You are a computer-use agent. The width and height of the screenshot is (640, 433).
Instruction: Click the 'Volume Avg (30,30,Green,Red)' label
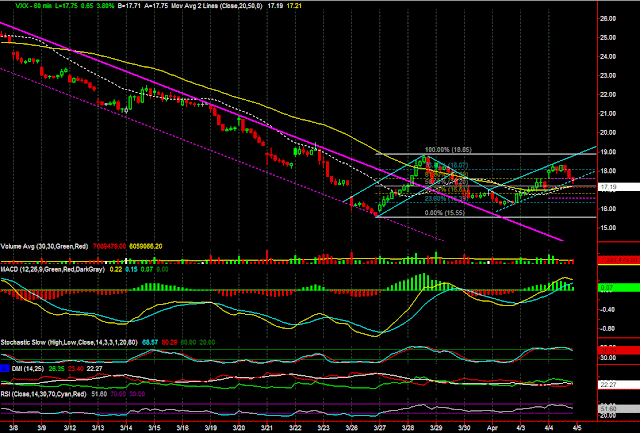44,246
